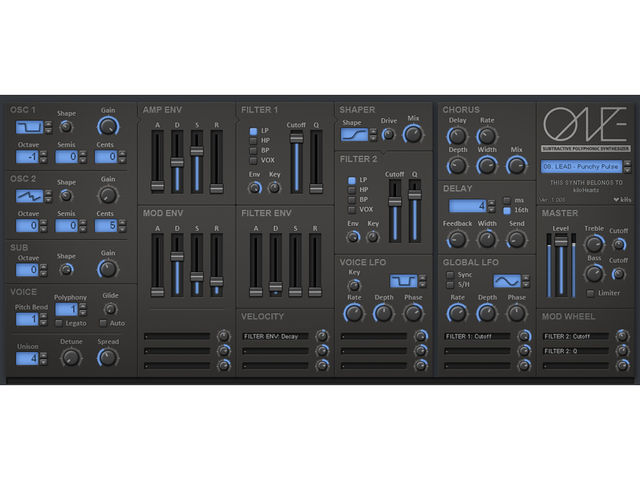Click the Shaper shape curve display
This screenshot has height=480, width=640.
(x=354, y=135)
